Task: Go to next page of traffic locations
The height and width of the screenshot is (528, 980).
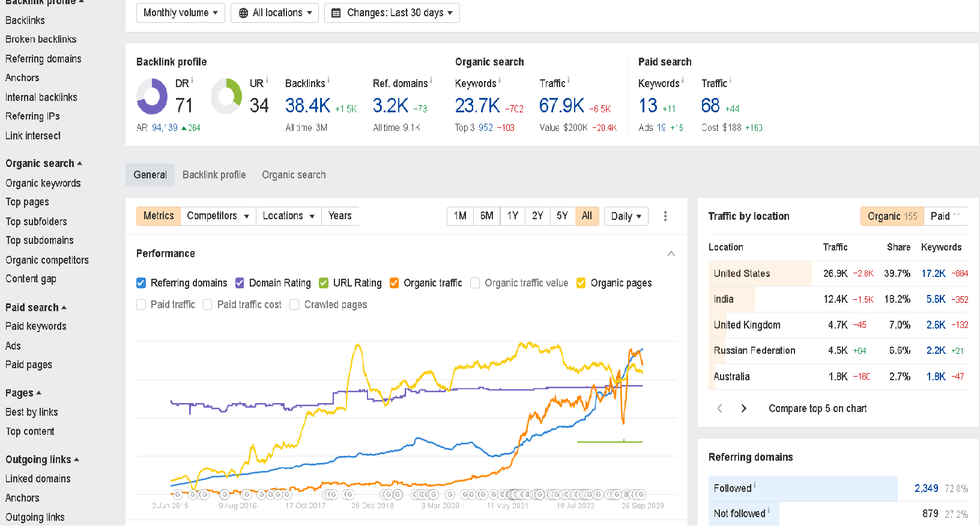Action: click(x=744, y=408)
